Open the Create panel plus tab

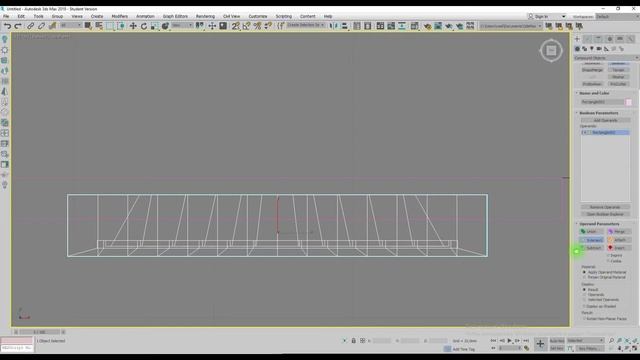pyautogui.click(x=577, y=39)
